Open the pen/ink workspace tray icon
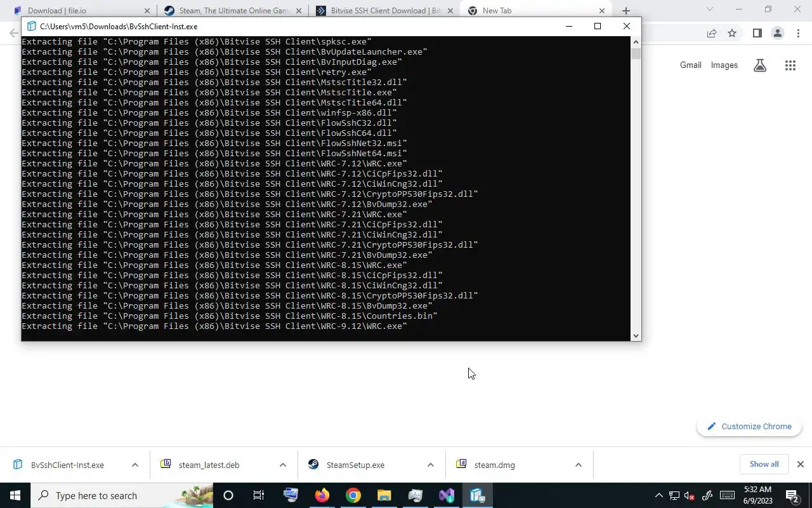 click(x=707, y=495)
